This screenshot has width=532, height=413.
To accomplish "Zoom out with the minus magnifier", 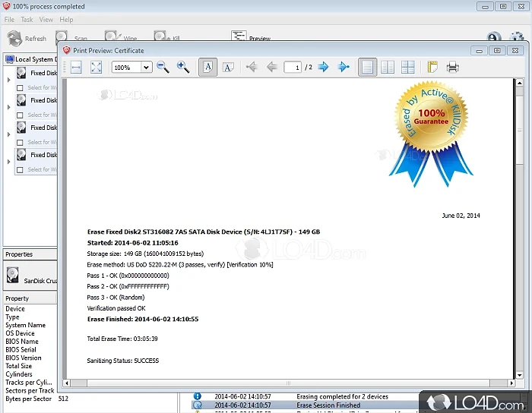I will click(163, 68).
